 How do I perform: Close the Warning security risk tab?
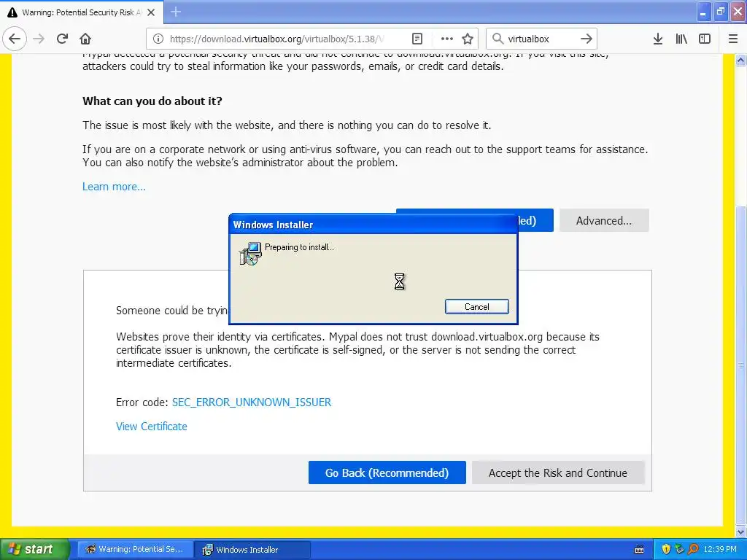coord(151,12)
